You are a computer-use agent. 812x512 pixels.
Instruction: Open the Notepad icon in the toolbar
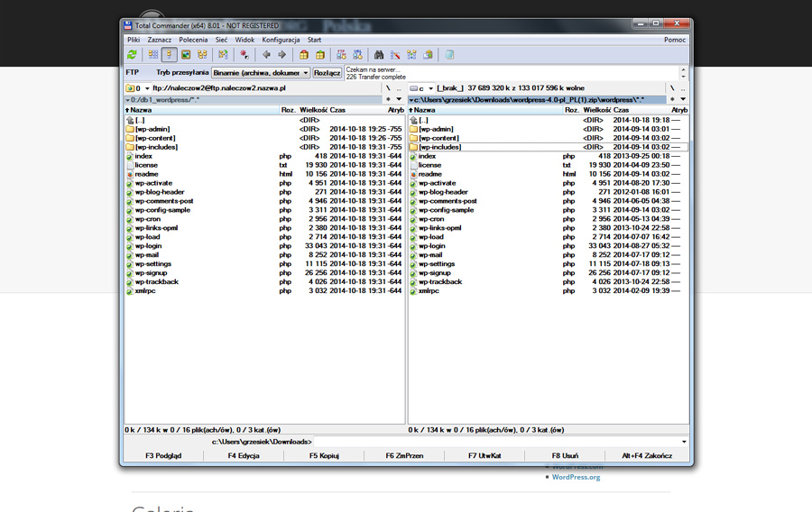(449, 55)
